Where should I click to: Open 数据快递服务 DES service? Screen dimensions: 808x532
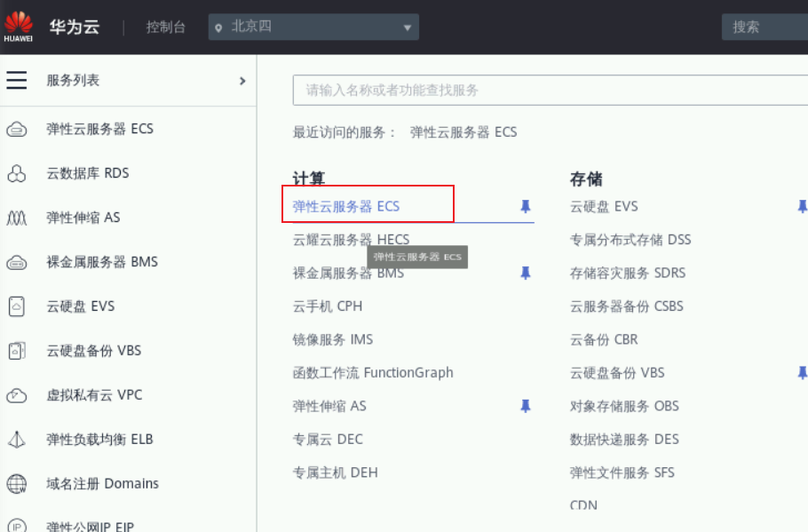pyautogui.click(x=624, y=440)
